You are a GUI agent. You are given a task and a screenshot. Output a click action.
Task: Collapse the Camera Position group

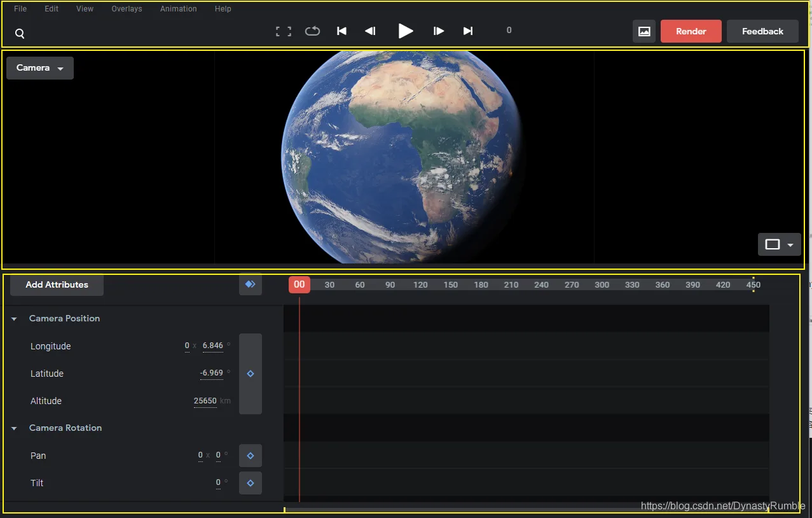14,319
